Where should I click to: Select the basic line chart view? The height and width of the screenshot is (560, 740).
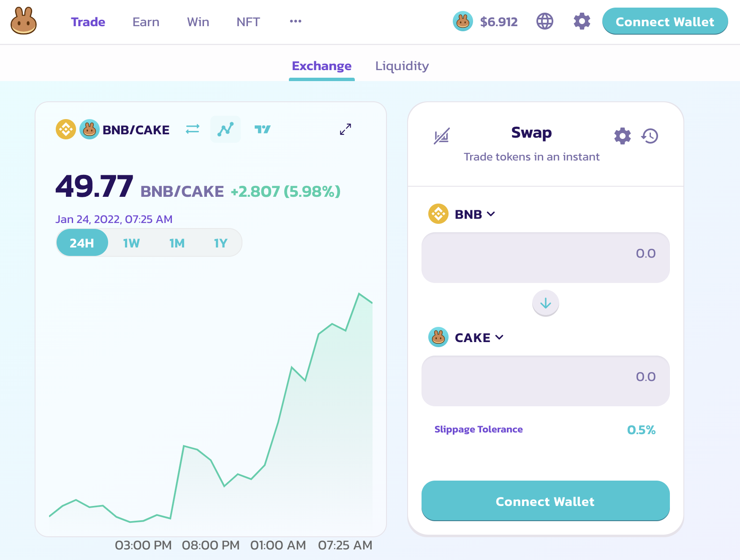[226, 129]
